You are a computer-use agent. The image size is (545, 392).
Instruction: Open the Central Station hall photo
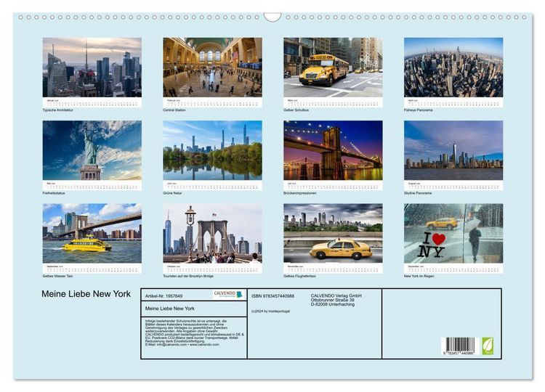tap(212, 68)
